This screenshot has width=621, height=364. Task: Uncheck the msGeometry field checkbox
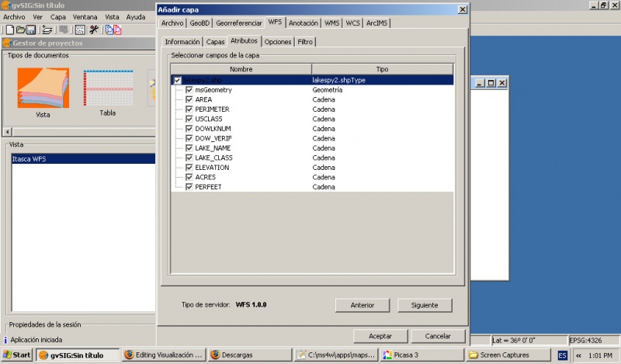(x=189, y=90)
